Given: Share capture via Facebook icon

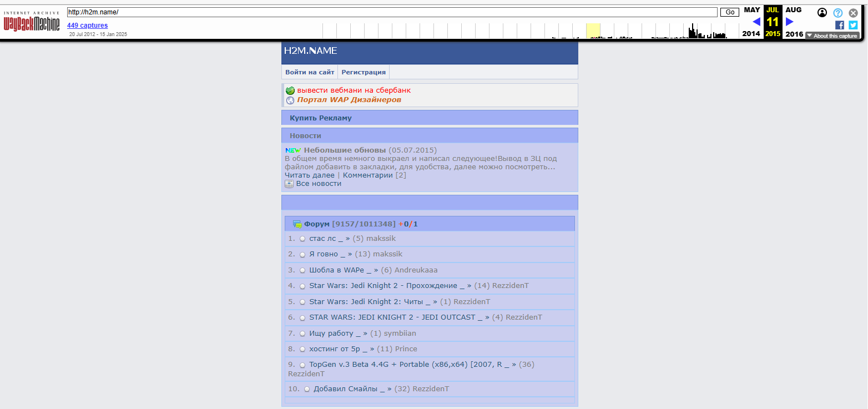Looking at the screenshot, I should pos(839,25).
